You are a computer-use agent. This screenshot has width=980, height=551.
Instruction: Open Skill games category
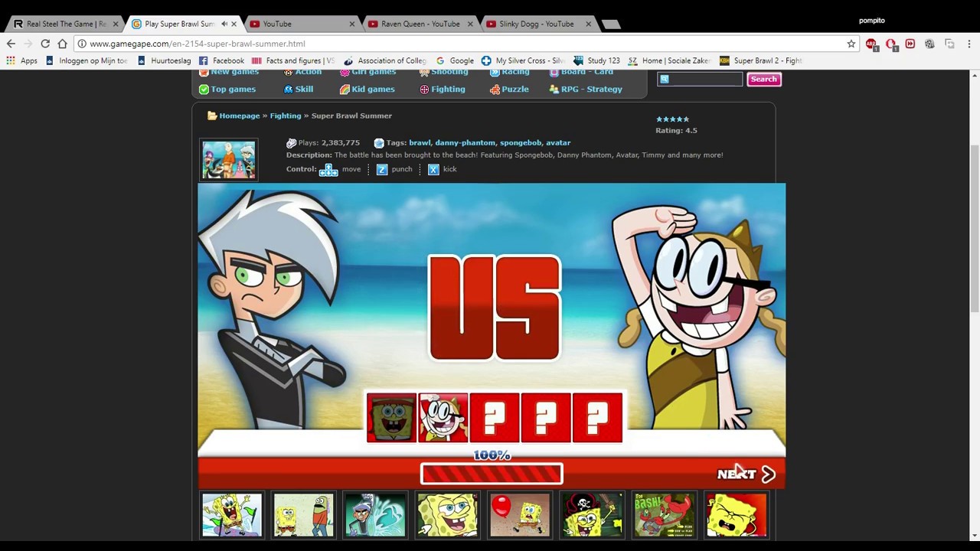click(299, 89)
